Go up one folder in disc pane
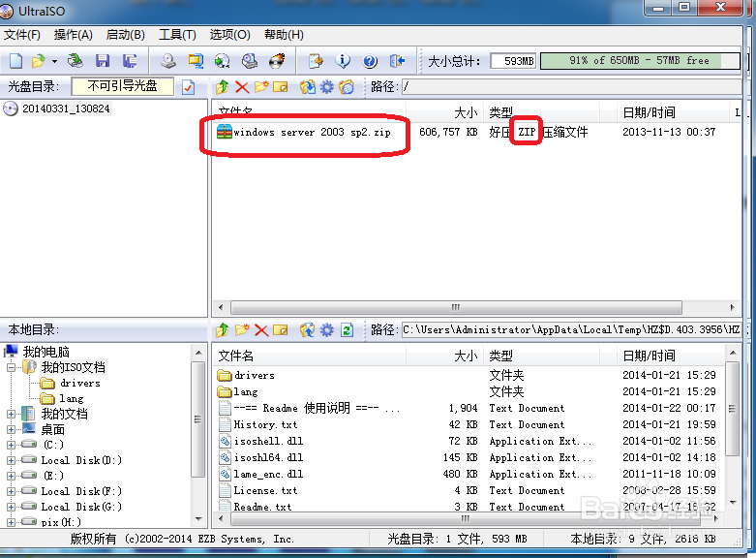The image size is (756, 558). [x=223, y=87]
